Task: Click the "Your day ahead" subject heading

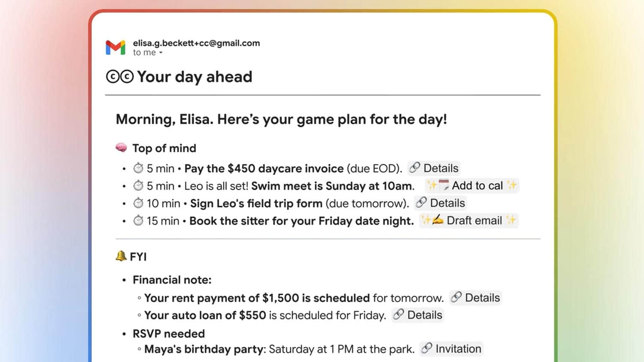Action: [x=194, y=77]
